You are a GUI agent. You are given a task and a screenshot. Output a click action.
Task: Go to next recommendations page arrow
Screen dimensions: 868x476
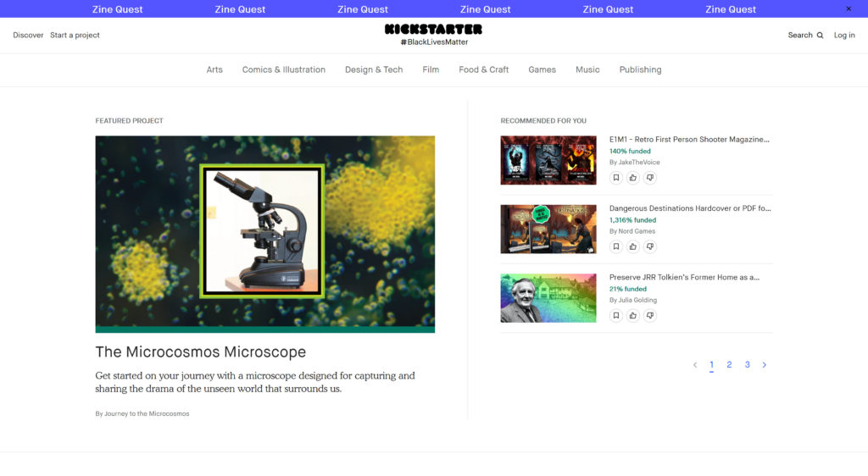click(x=764, y=365)
